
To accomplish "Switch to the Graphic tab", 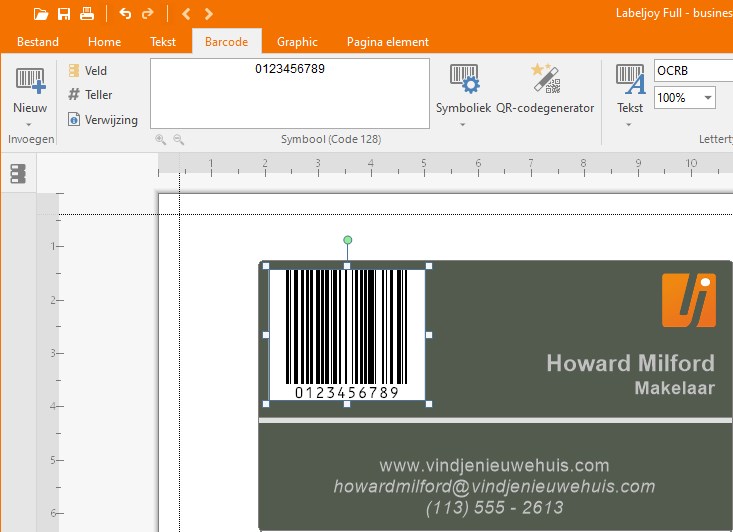I will tap(297, 42).
